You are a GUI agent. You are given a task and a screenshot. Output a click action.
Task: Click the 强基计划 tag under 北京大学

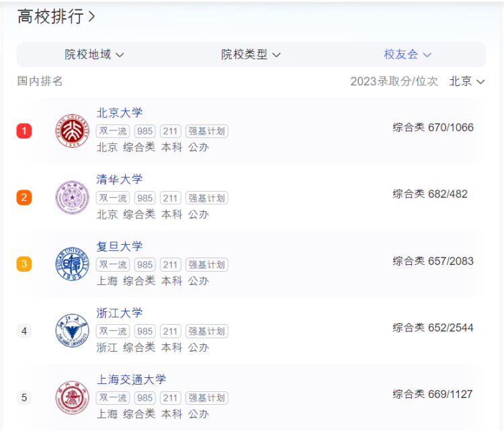pyautogui.click(x=207, y=131)
